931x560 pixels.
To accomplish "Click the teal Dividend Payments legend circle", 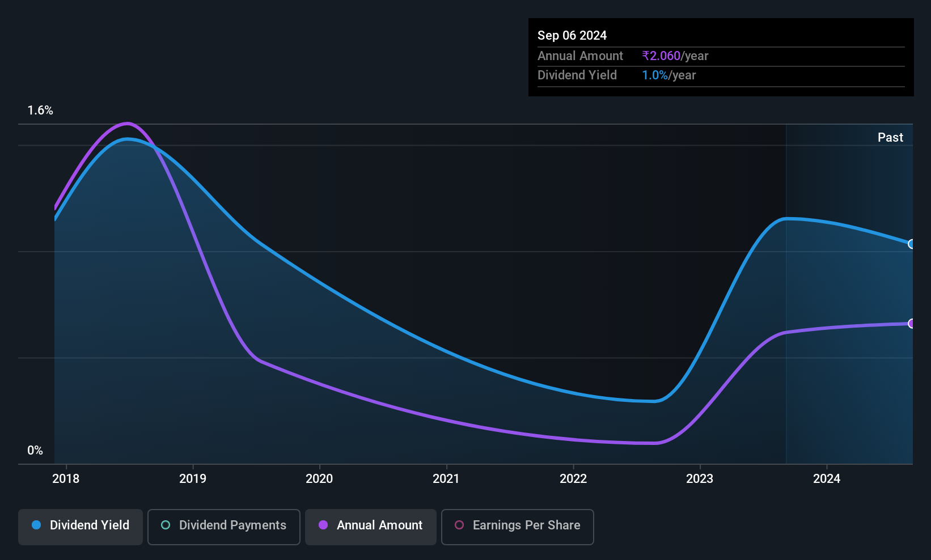I will pyautogui.click(x=166, y=525).
